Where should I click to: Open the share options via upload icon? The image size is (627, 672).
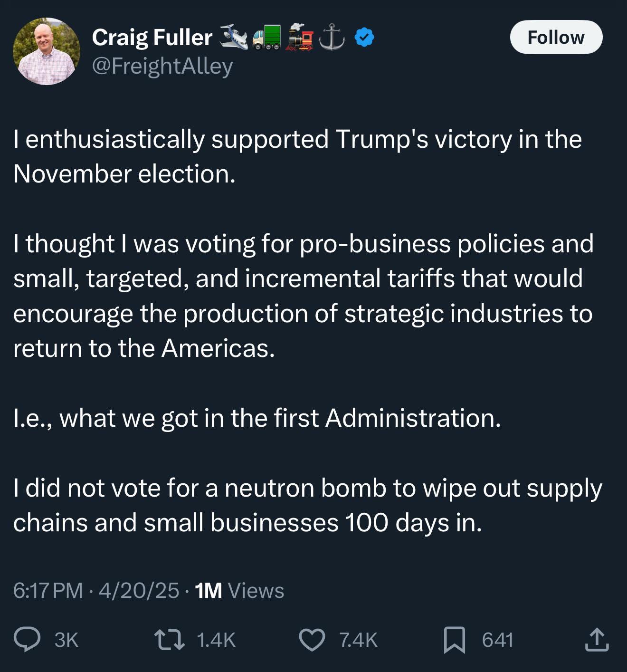click(597, 639)
